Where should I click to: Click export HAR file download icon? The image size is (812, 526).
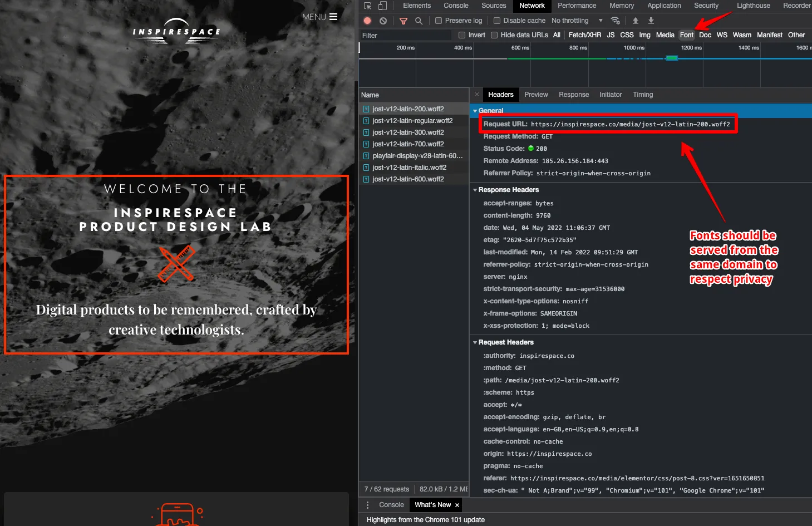click(x=651, y=21)
